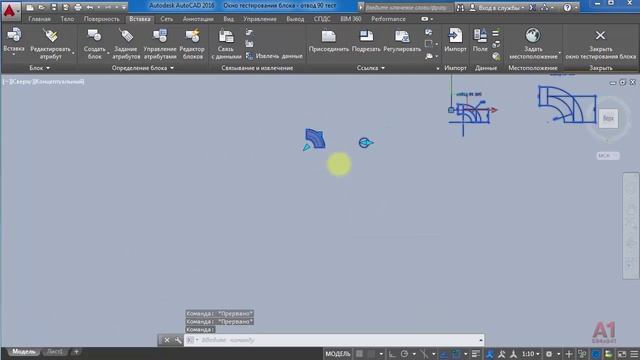Open Вход в службы sign-in dropdown
The image size is (640, 360).
[497, 8]
